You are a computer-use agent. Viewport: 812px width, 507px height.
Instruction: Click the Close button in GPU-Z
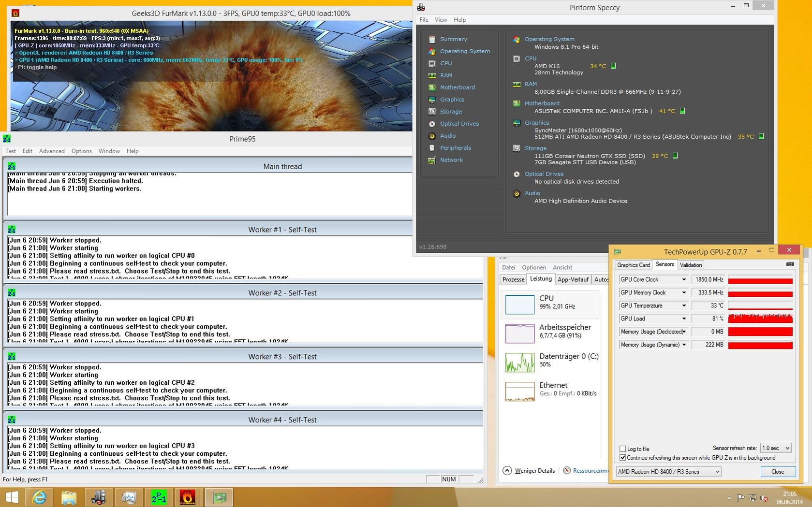coord(778,472)
